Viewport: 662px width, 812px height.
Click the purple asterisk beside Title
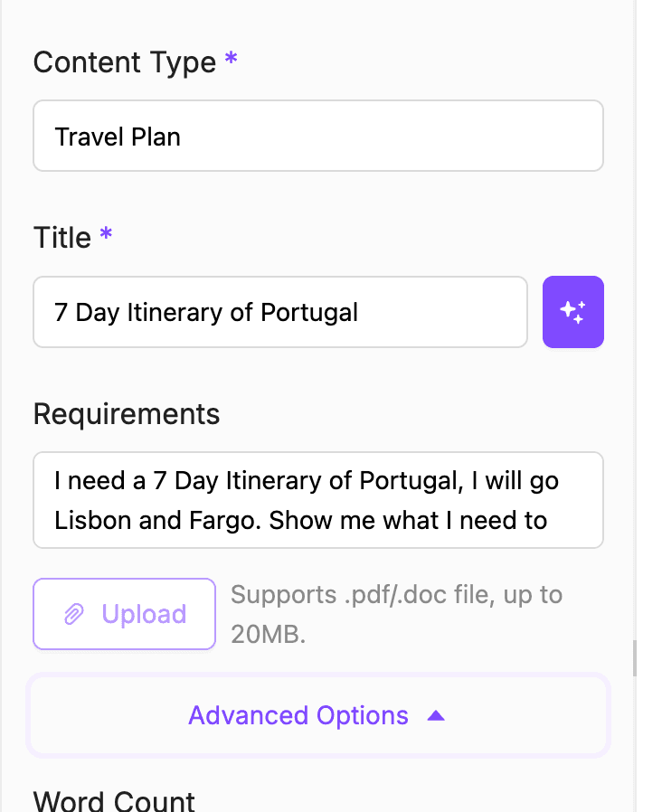point(106,236)
